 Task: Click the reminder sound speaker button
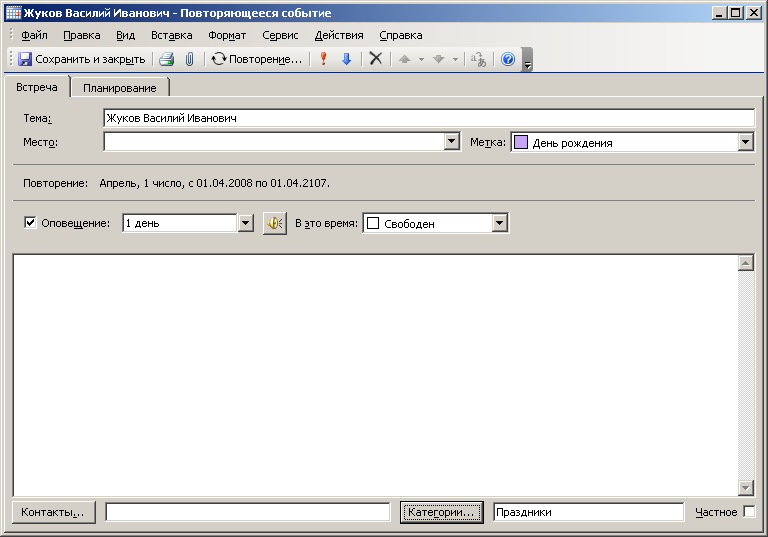275,223
